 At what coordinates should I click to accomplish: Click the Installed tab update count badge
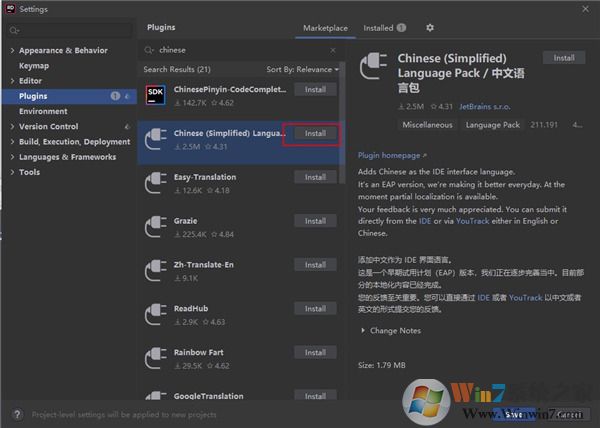[x=401, y=28]
